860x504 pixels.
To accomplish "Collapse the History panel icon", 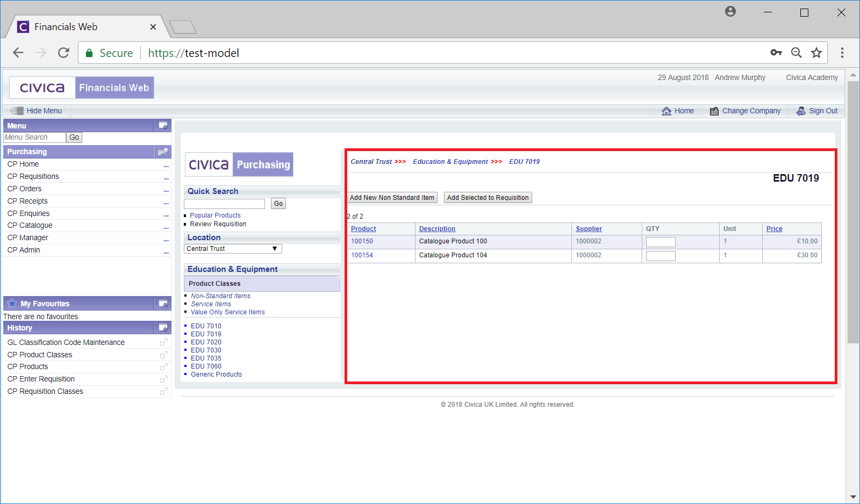I will click(163, 328).
